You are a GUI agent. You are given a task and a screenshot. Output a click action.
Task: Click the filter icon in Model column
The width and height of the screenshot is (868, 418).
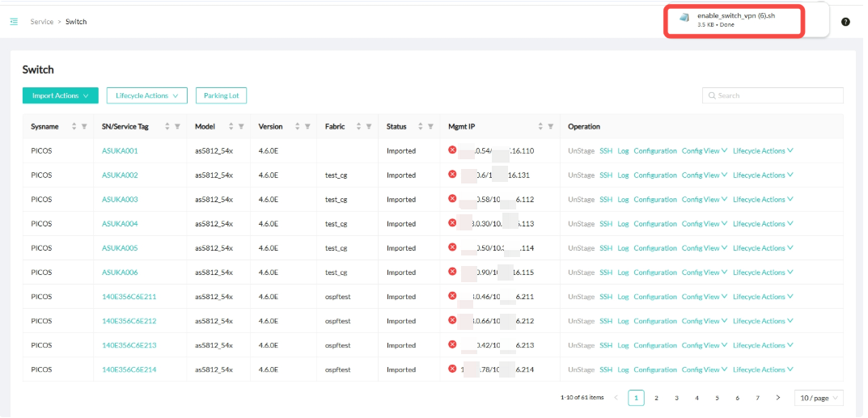pyautogui.click(x=241, y=127)
